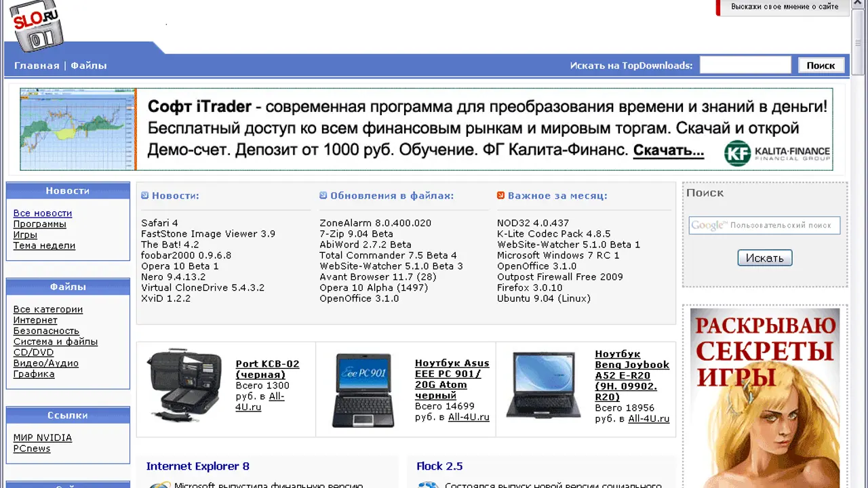Click the Скачать link in iTrader banner
Viewport: 868px width, 488px height.
668,150
